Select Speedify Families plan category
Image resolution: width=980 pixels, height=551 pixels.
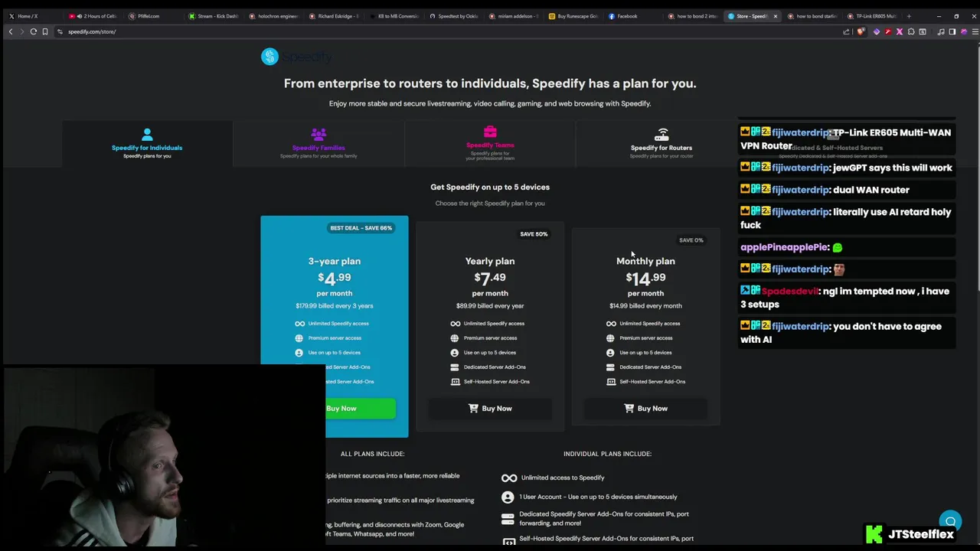[318, 144]
